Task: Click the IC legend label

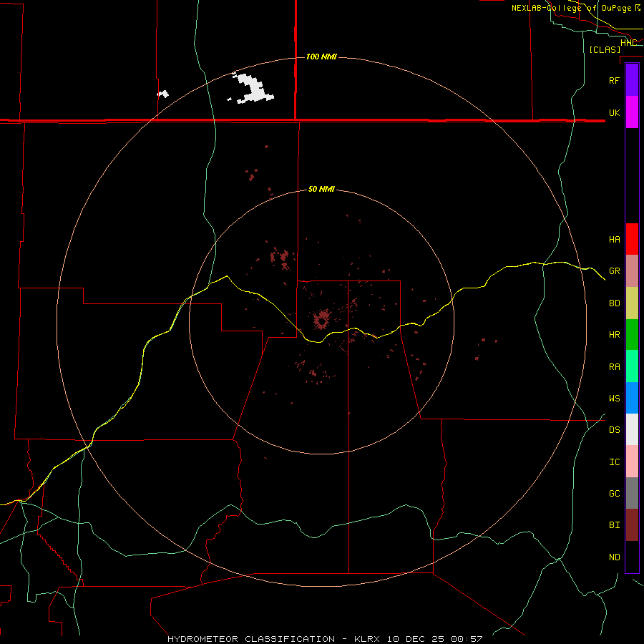Action: point(614,462)
